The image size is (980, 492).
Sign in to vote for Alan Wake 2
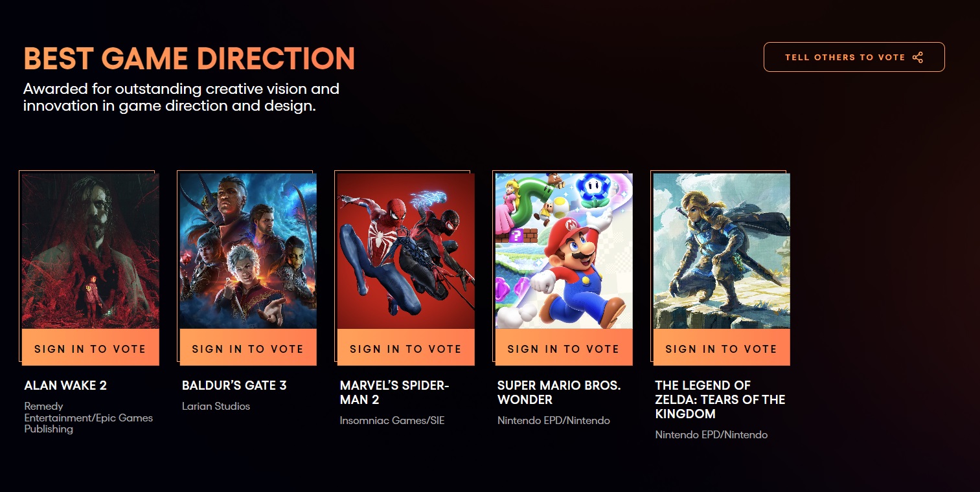pyautogui.click(x=90, y=348)
